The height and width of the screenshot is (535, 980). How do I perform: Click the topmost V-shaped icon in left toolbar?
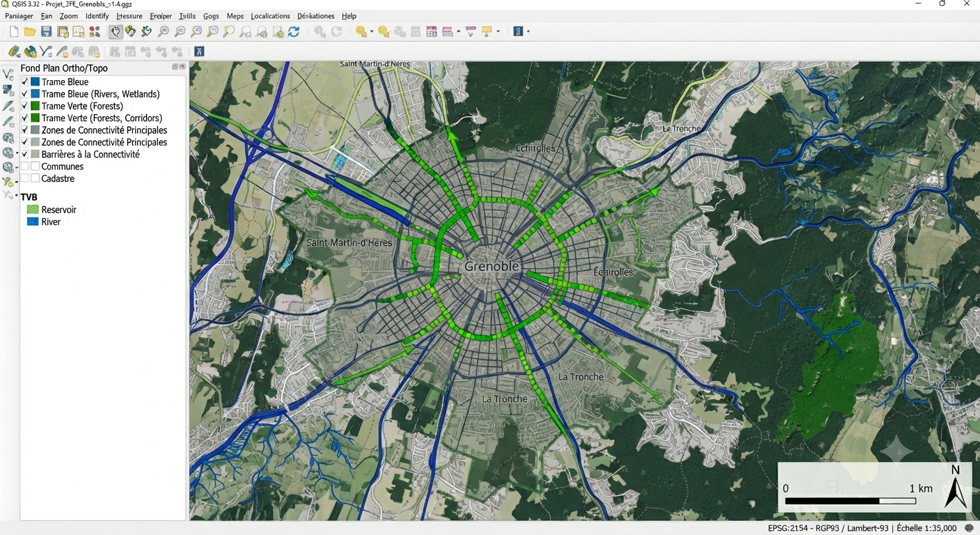click(x=8, y=75)
